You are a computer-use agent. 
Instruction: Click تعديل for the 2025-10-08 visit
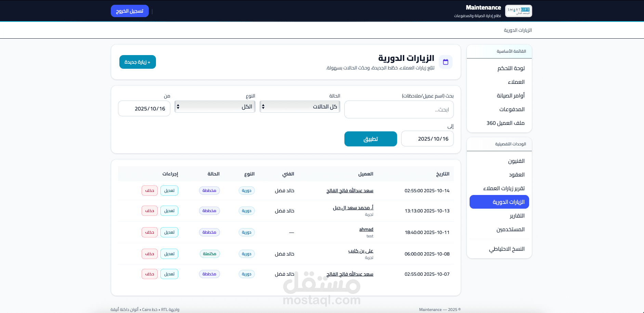(169, 254)
